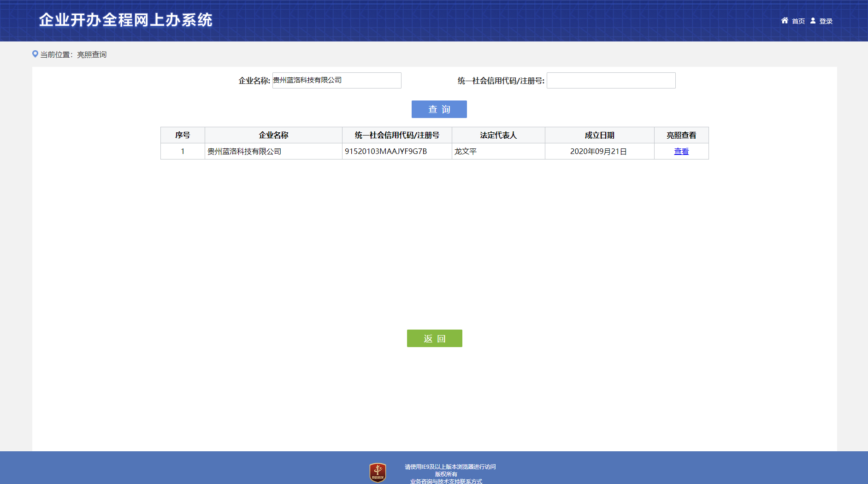
Task: Select the 龙文平 legal representative cell
Action: pyautogui.click(x=498, y=151)
